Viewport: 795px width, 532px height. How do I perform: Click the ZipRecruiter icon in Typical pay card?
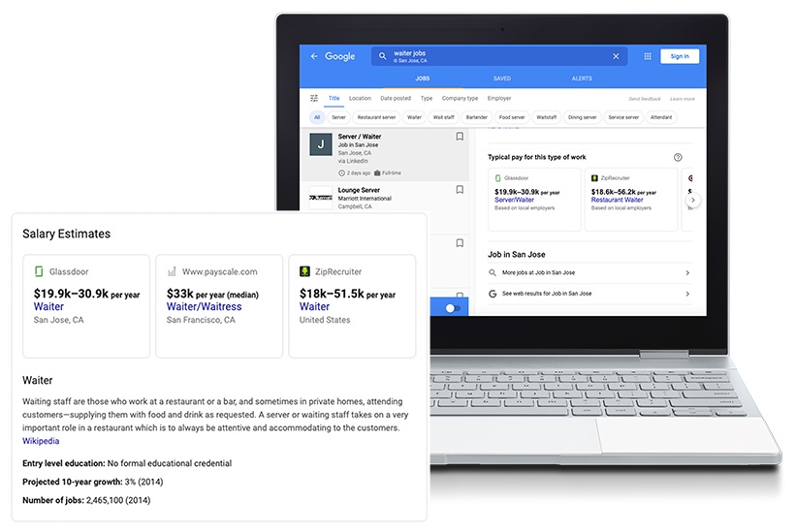coord(594,178)
